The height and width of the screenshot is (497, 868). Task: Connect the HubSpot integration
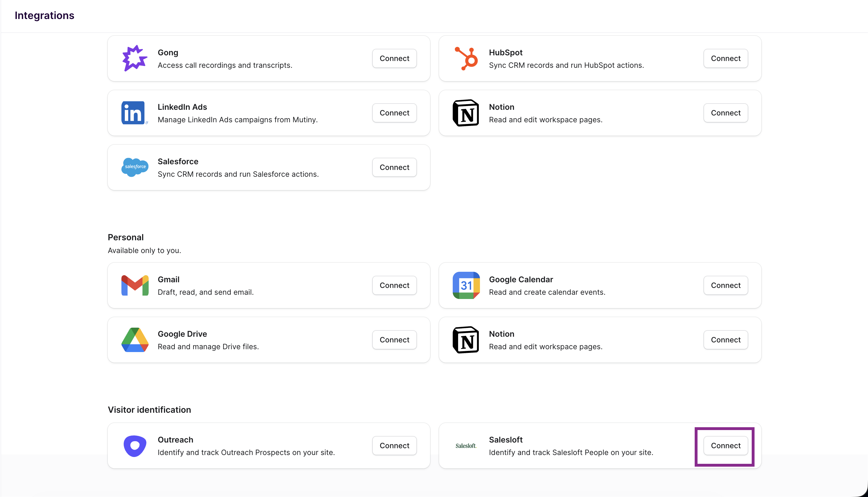[x=726, y=58]
